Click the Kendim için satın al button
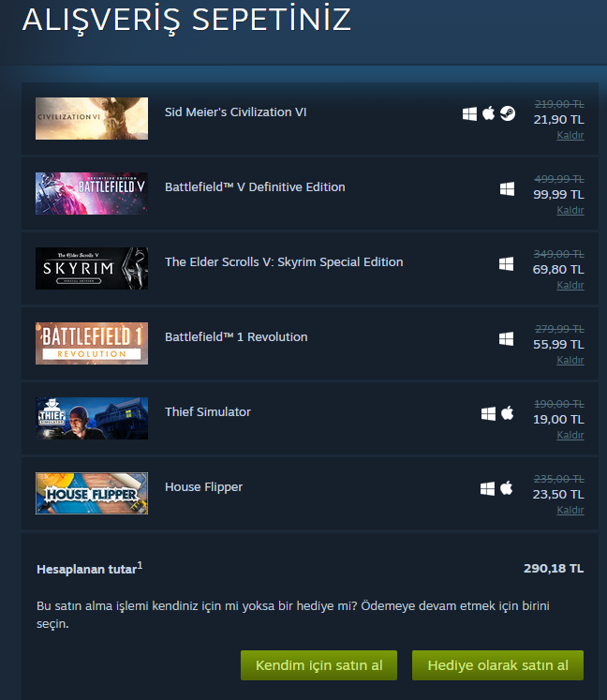The height and width of the screenshot is (700, 607). [x=318, y=665]
